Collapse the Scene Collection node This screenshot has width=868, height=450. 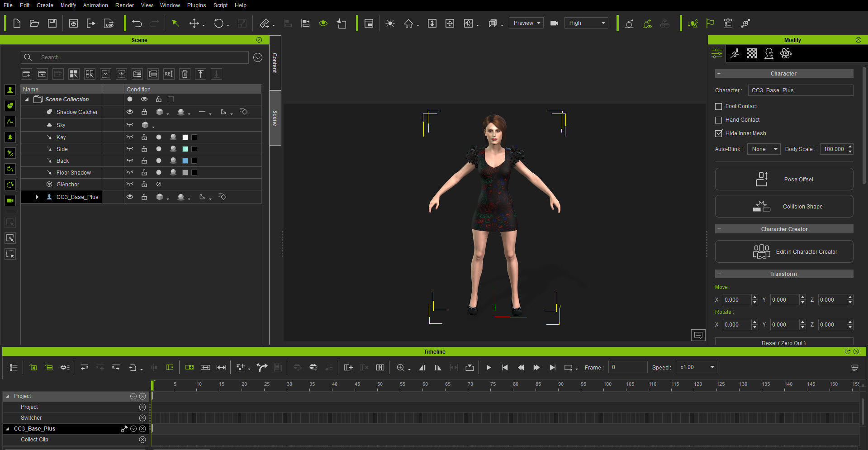[x=27, y=99]
